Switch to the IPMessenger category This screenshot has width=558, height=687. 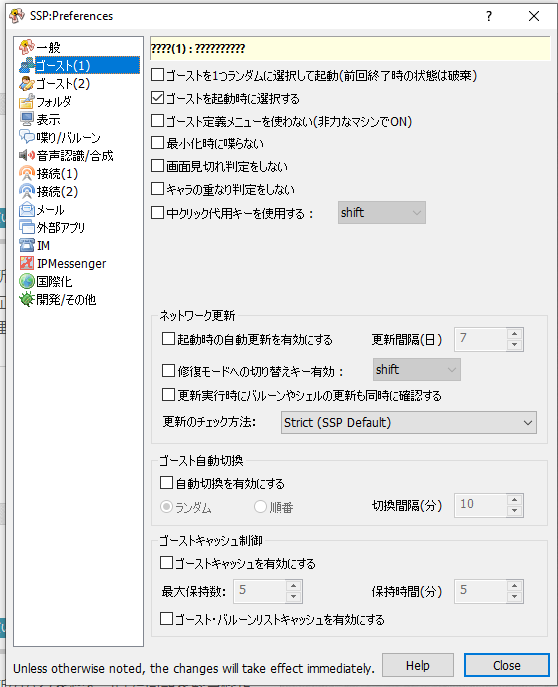[x=62, y=263]
